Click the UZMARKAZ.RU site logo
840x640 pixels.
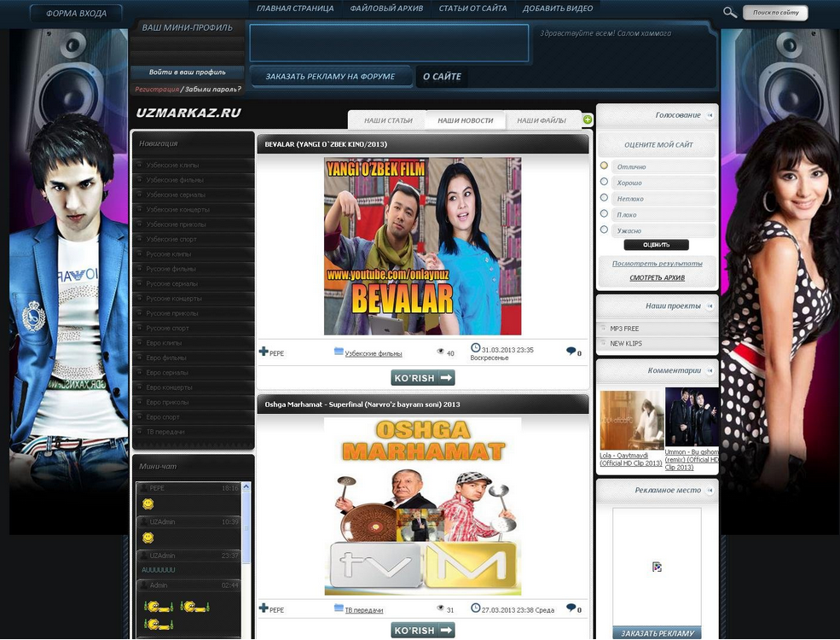tap(188, 113)
